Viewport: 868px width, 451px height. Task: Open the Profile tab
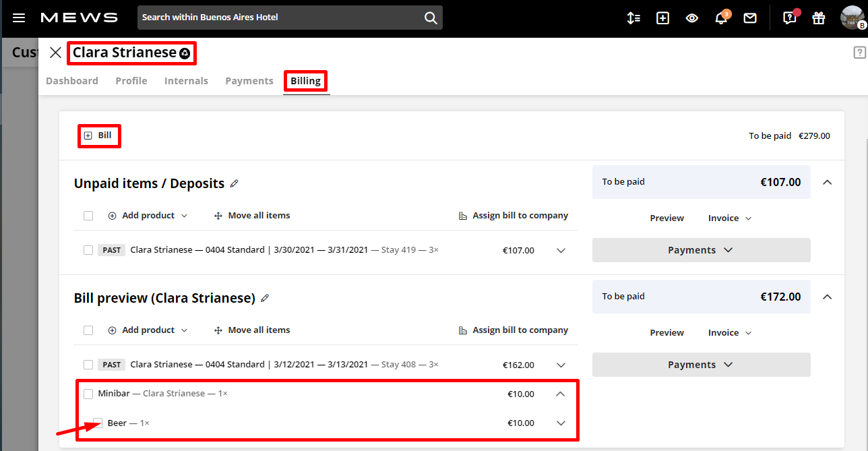coord(131,81)
